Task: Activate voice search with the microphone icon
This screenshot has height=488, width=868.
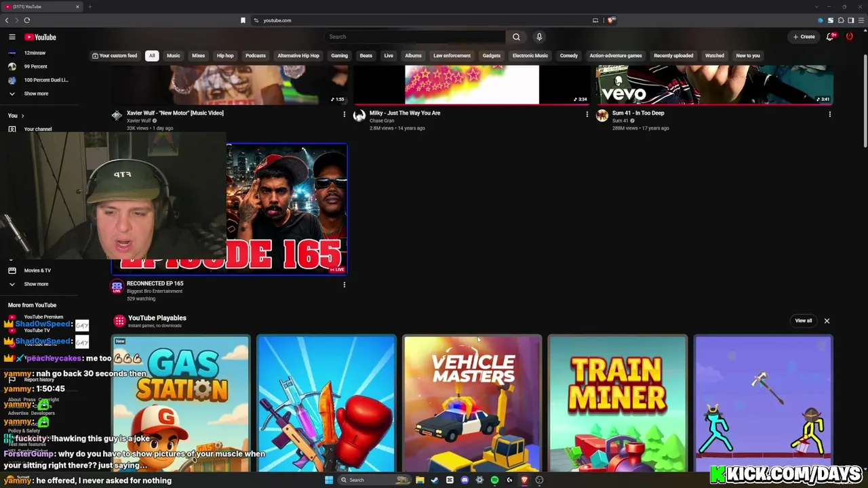Action: pos(539,37)
